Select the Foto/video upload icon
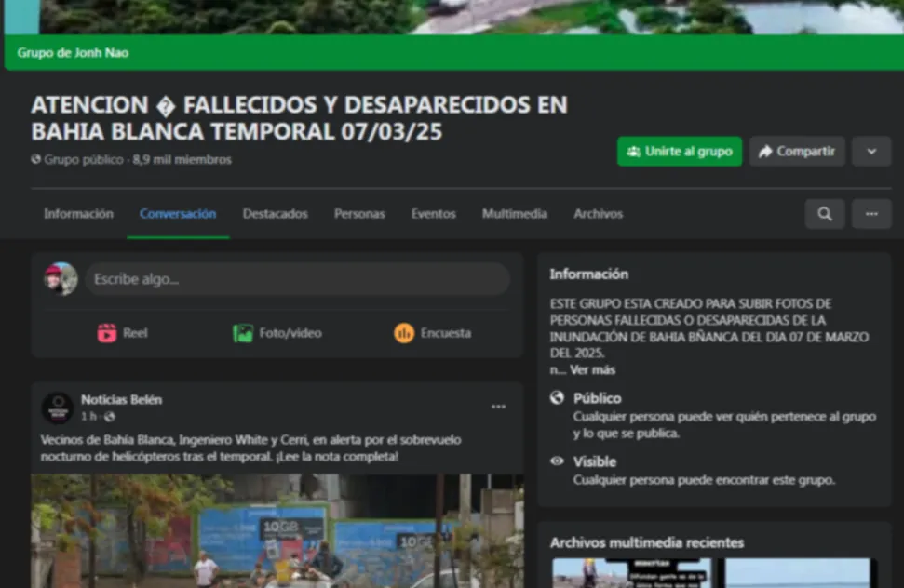 242,332
